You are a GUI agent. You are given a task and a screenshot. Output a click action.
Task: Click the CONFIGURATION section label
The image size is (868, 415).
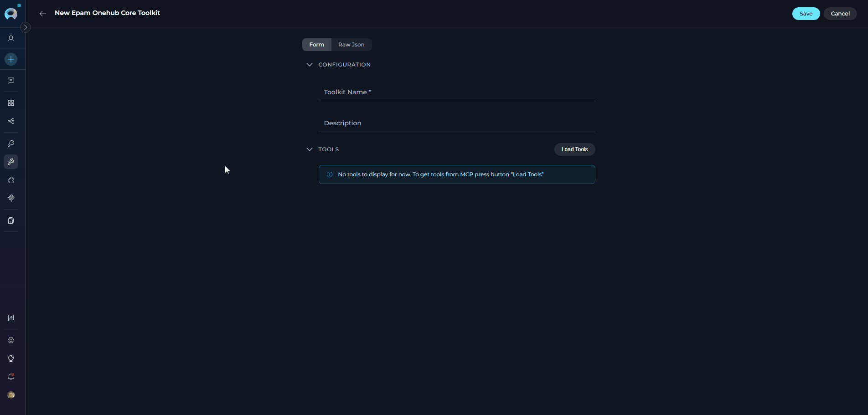(x=345, y=65)
